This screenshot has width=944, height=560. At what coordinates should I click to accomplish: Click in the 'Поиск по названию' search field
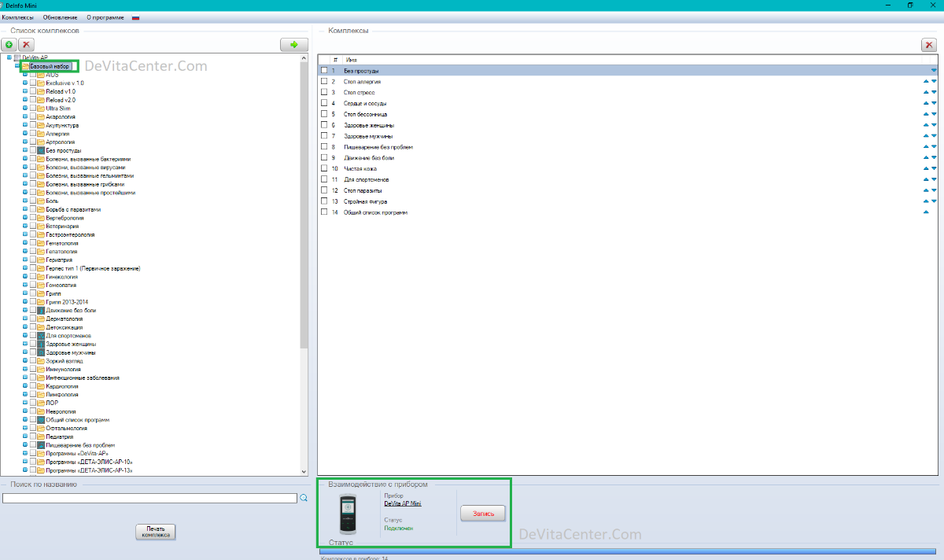click(149, 498)
